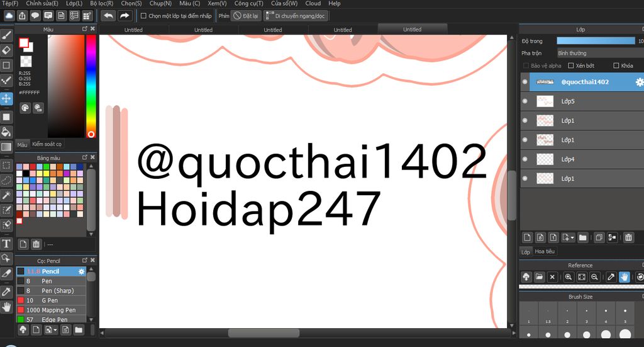Open reference image with folder icon
This screenshot has width=644, height=347.
pyautogui.click(x=539, y=277)
